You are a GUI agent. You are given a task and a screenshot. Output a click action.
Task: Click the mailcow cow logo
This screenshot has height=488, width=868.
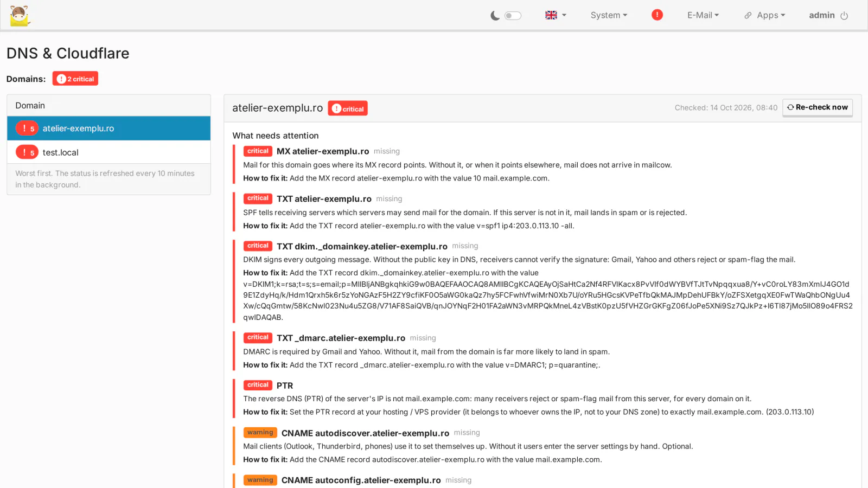point(20,15)
